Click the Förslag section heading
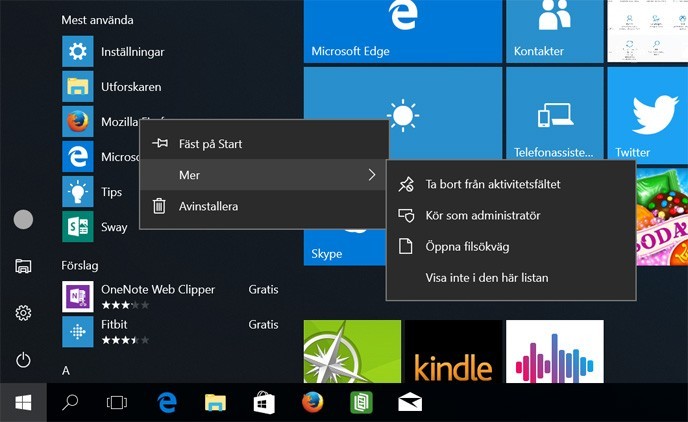Image resolution: width=688 pixels, height=422 pixels. tap(80, 265)
